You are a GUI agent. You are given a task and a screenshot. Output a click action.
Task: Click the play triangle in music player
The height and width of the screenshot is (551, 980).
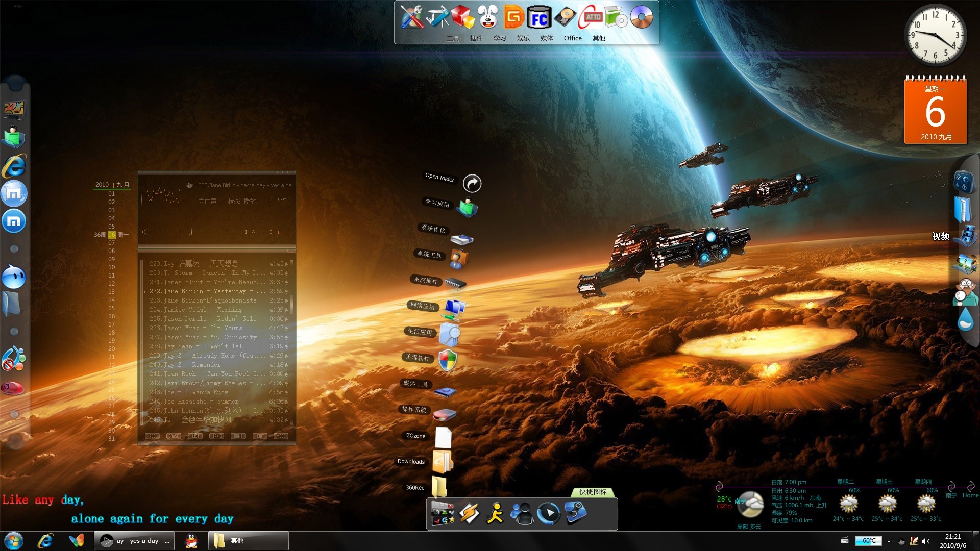point(178,232)
